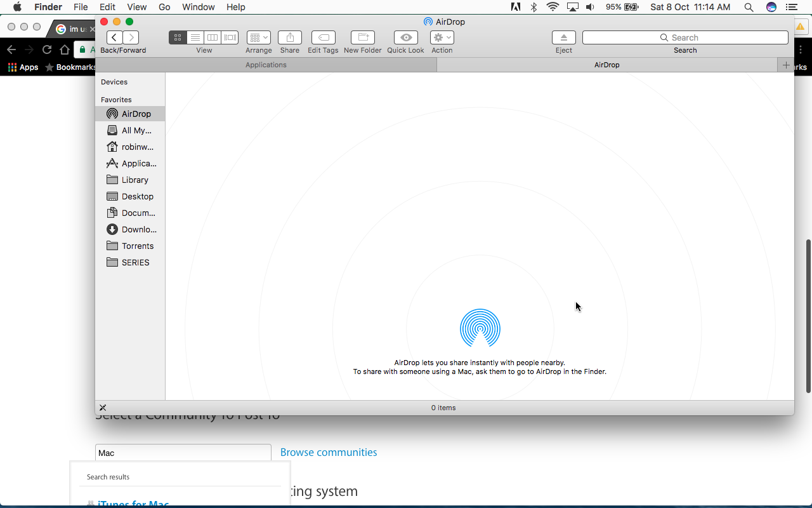Screen dimensions: 812x508
Task: Click the date and time in menu bar
Action: [690, 7]
